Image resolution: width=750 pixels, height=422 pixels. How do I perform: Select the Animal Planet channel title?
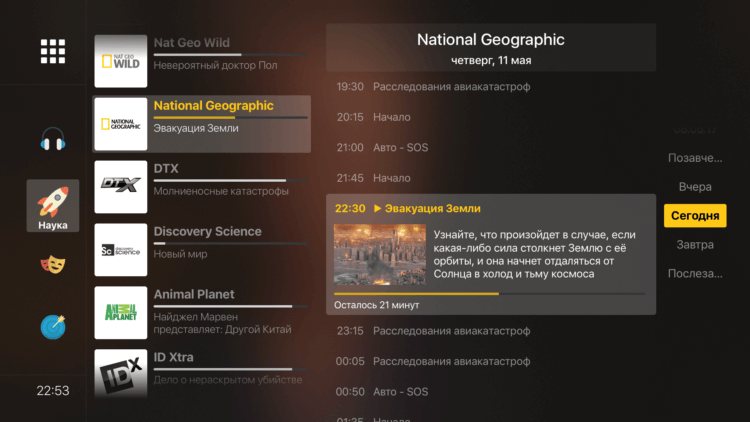[194, 294]
